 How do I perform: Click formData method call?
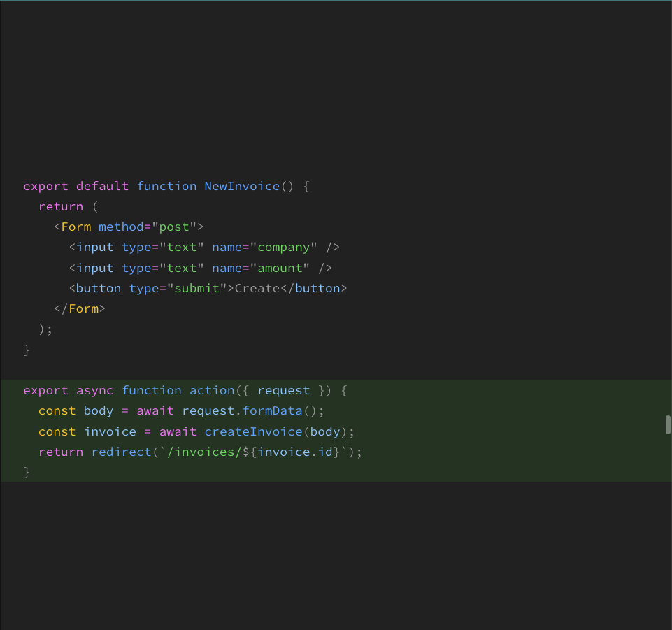click(272, 410)
